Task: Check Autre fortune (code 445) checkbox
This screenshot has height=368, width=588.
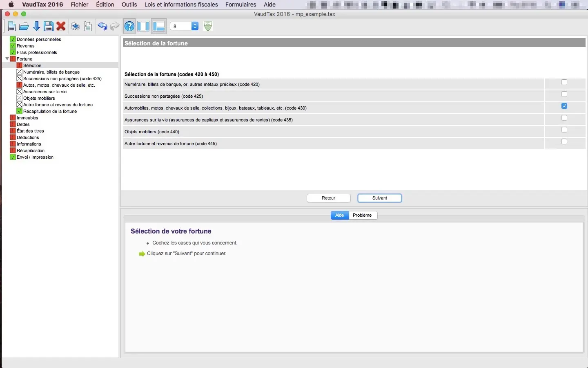Action: tap(564, 141)
